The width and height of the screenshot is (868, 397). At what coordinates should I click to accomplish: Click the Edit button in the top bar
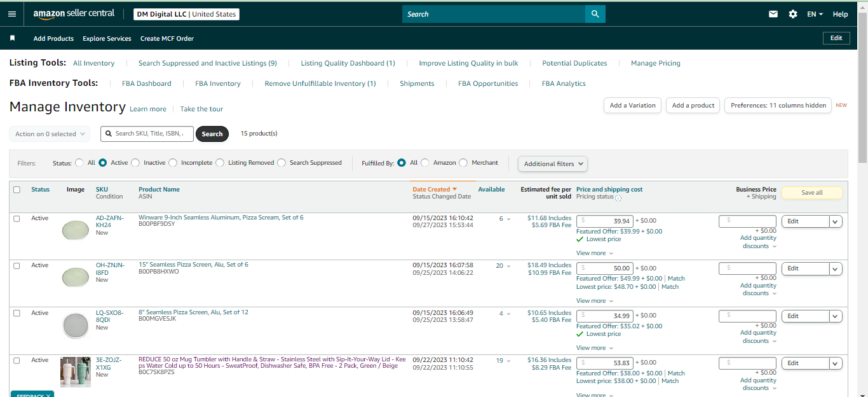836,38
